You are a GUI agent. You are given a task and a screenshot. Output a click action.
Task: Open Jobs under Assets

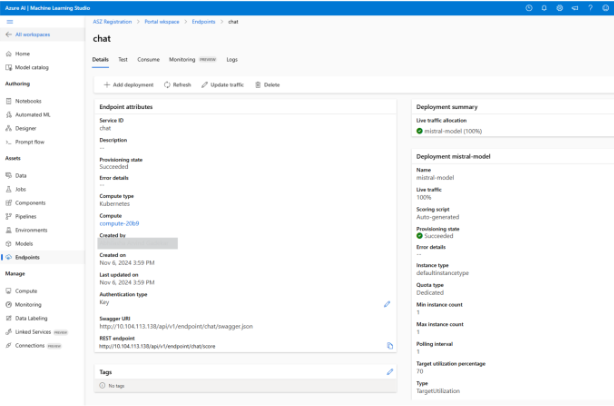(16, 189)
